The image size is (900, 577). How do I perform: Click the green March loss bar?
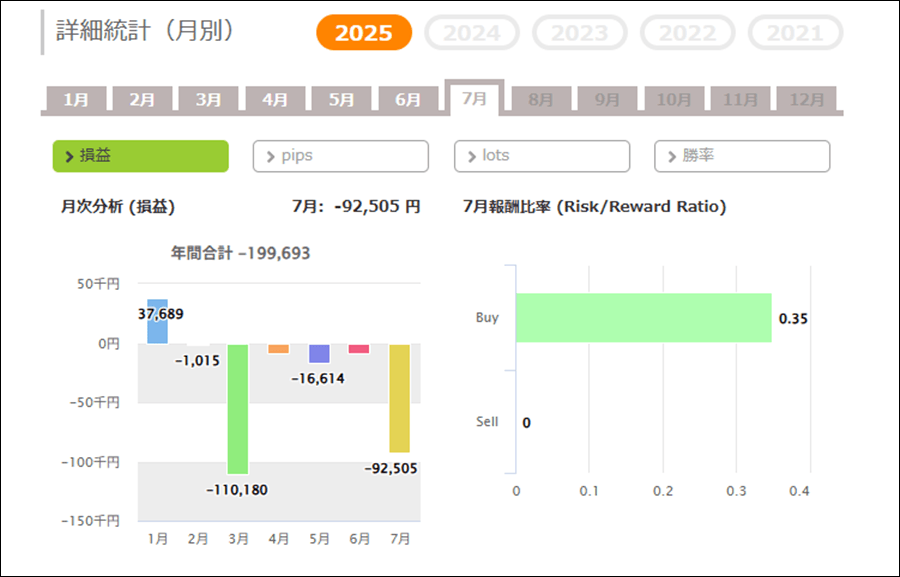tap(238, 409)
